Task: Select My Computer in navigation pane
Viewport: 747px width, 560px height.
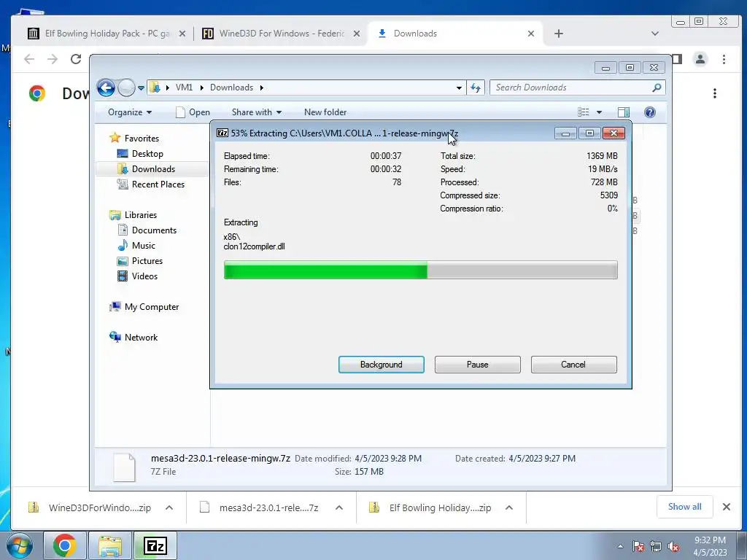Action: [152, 307]
